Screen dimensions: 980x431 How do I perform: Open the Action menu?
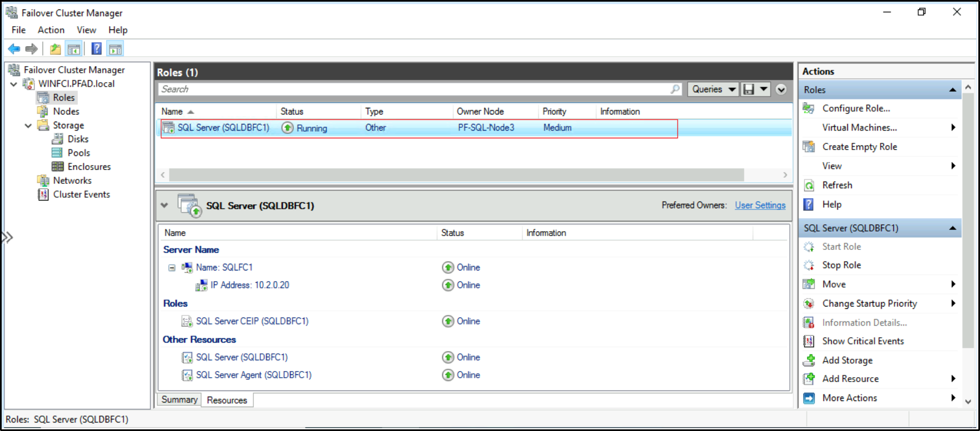[51, 30]
